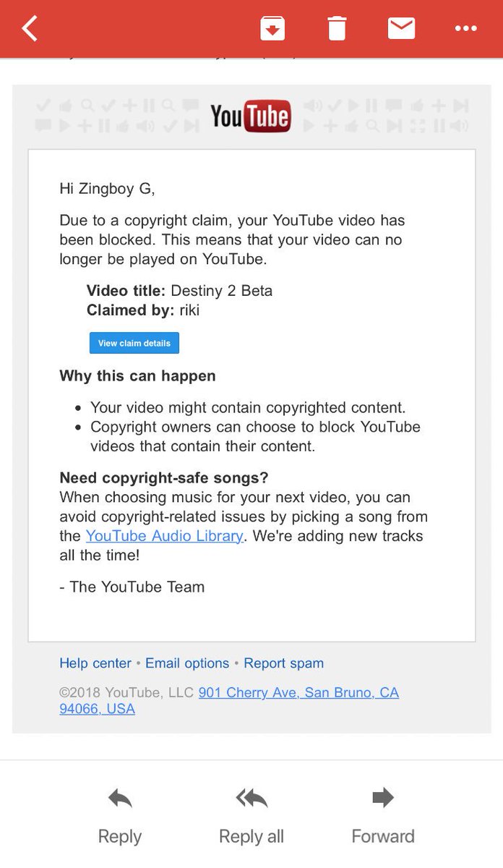Select the 'Due to a copyright claim' paragraph

(233, 239)
